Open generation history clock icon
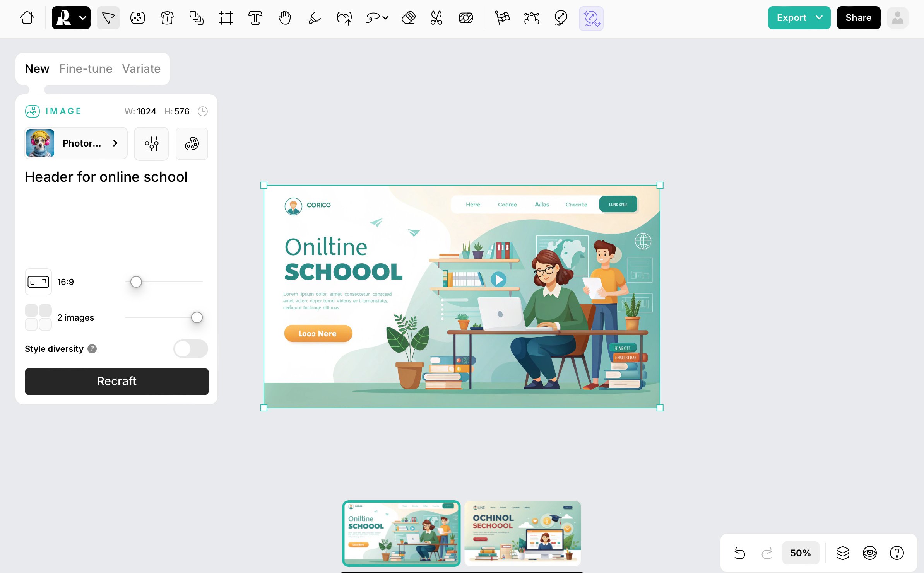This screenshot has width=924, height=573. pos(203,111)
